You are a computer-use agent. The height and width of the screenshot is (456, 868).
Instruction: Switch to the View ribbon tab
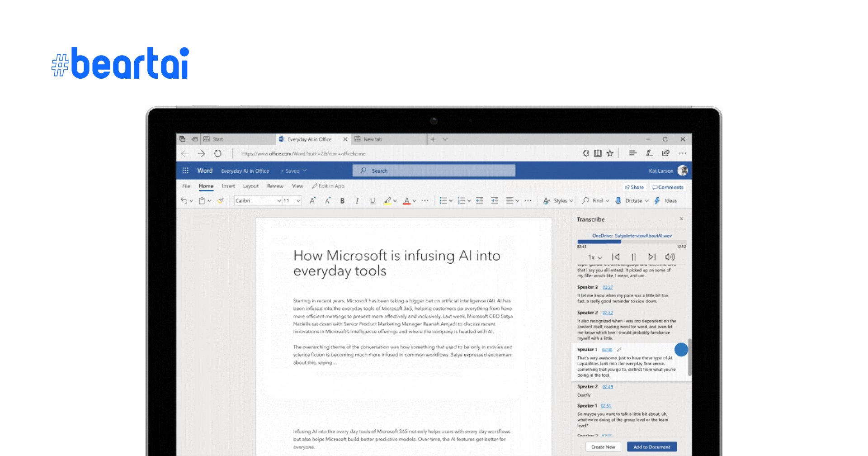tap(297, 186)
